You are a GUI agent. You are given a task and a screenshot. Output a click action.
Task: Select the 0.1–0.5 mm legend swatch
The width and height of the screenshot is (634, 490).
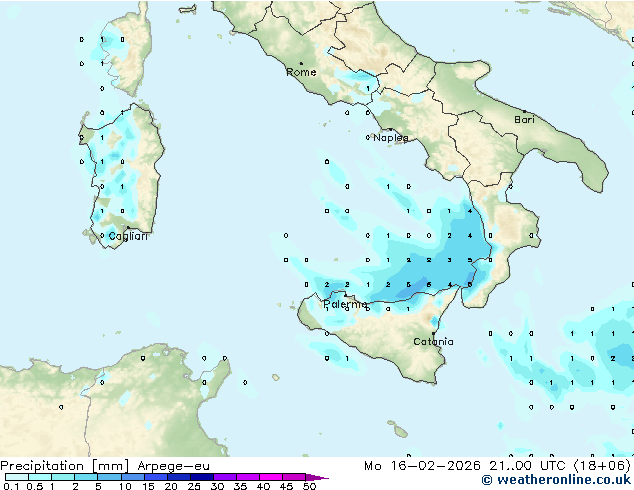[x=17, y=477]
